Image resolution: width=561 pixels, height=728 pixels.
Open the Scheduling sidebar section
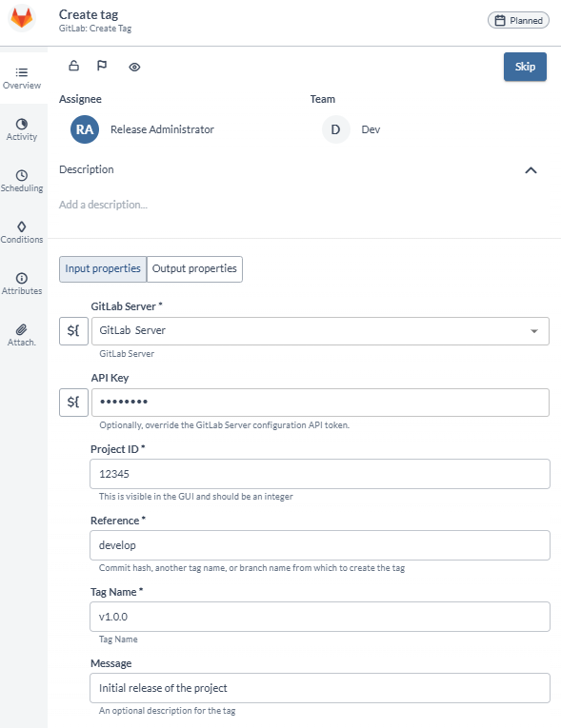pos(22,181)
